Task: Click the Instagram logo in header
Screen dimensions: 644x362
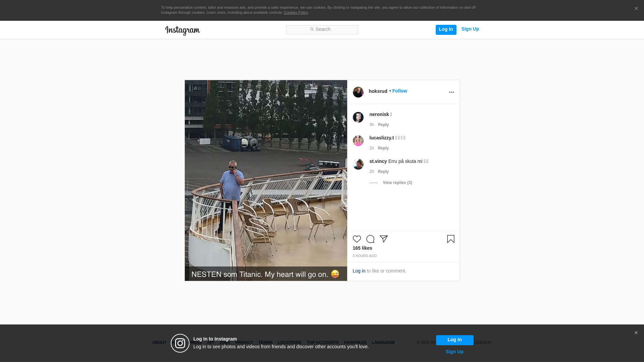Action: pos(182,31)
